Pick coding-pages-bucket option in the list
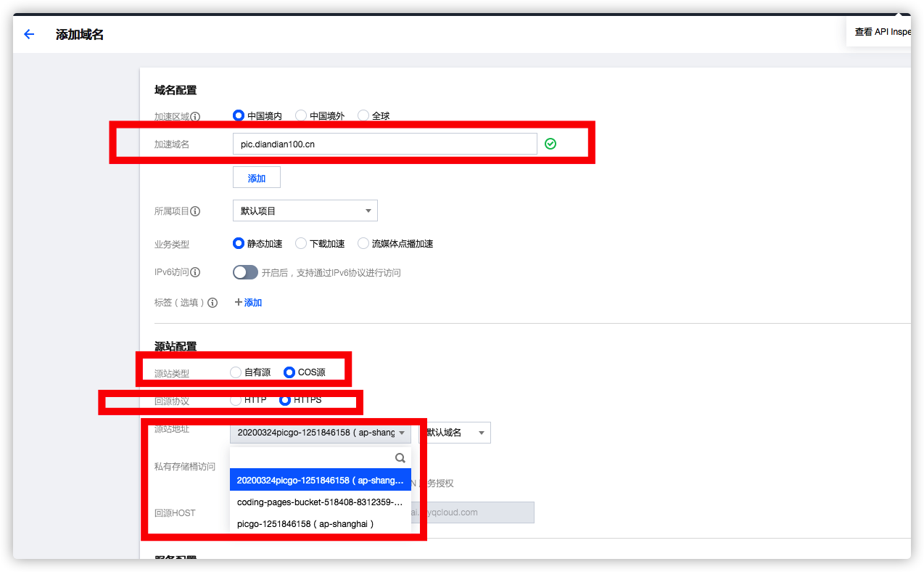The height and width of the screenshot is (572, 924). 320,502
